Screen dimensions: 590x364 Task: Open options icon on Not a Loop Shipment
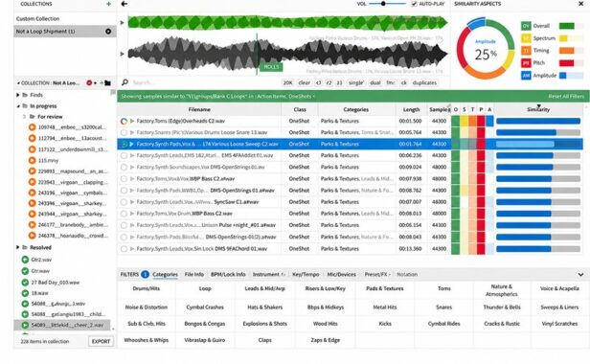(x=108, y=32)
